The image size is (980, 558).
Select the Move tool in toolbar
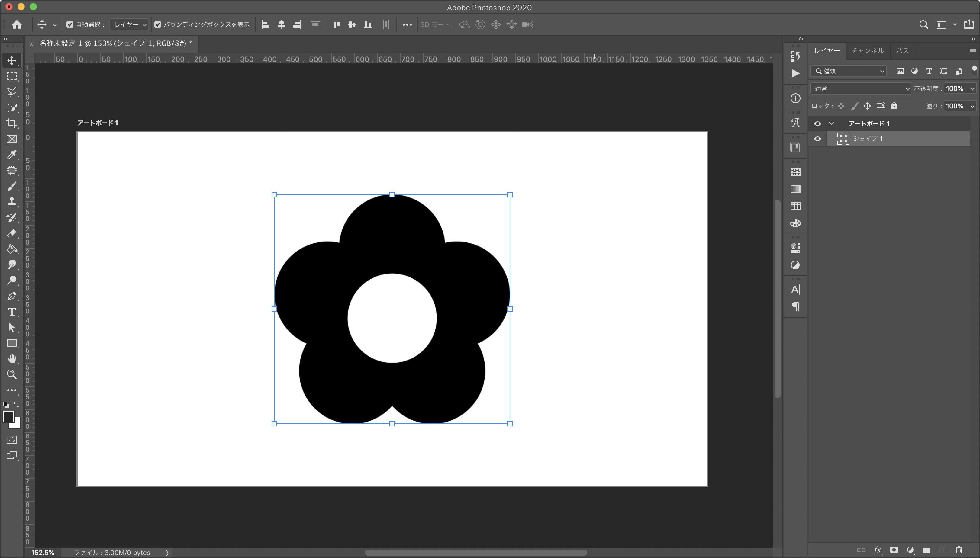(x=11, y=61)
